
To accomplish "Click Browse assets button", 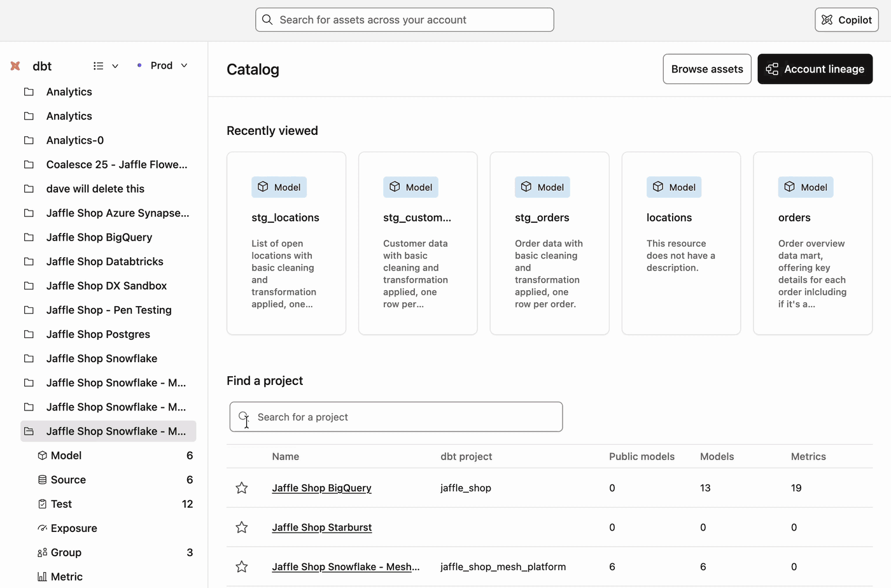I will click(x=707, y=69).
